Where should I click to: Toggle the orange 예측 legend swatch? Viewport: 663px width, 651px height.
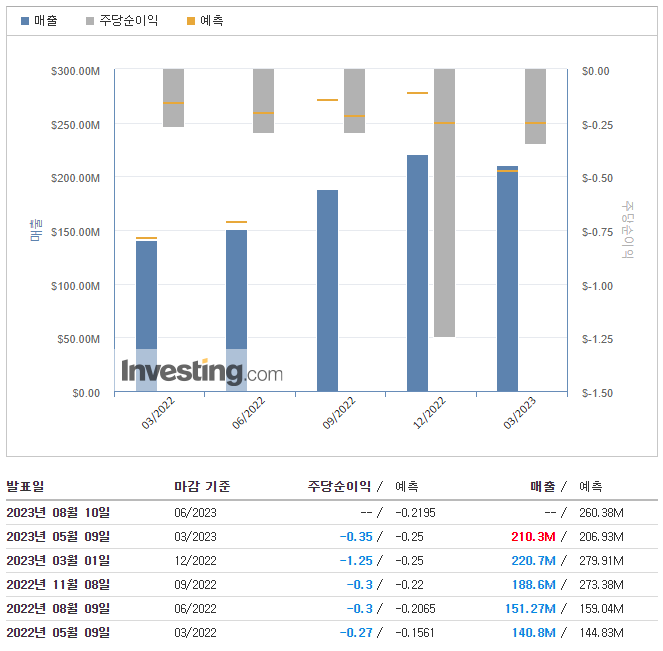point(191,21)
